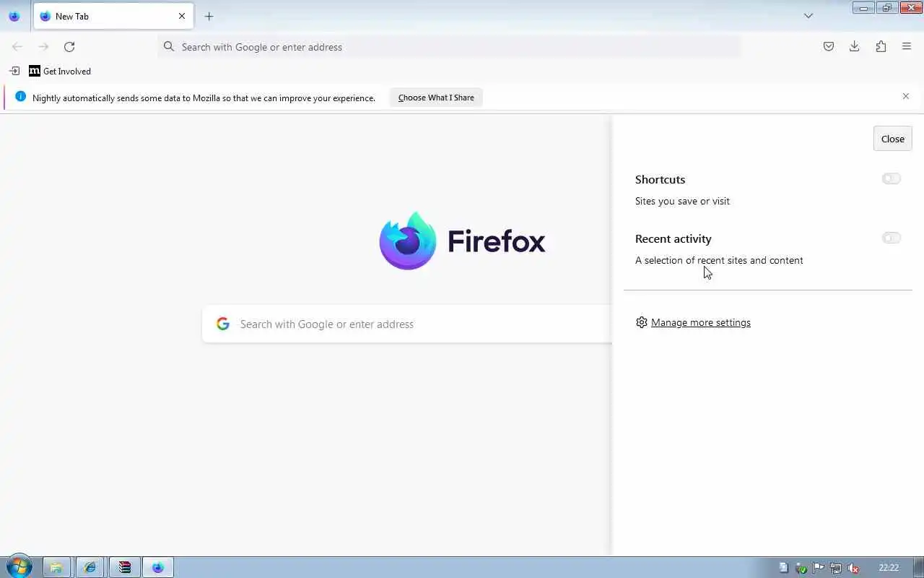Click the gear icon next to Manage more settings
Image resolution: width=924 pixels, height=578 pixels.
tap(642, 322)
